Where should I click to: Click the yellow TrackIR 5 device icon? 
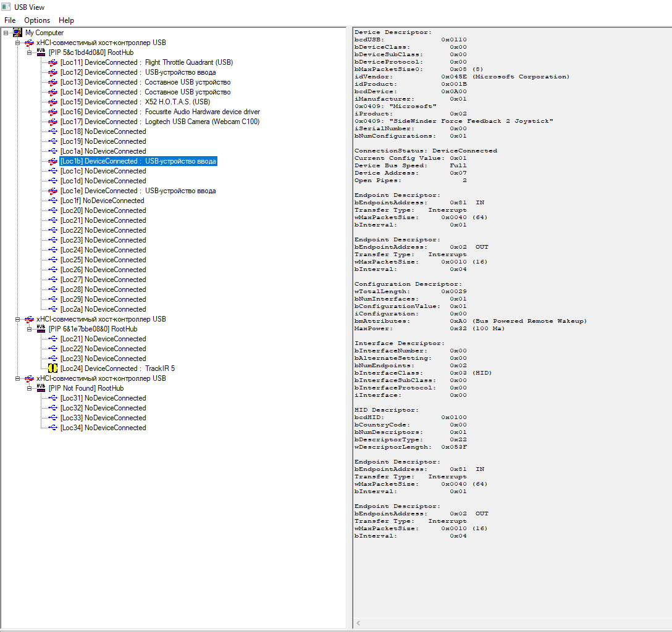pyautogui.click(x=52, y=368)
